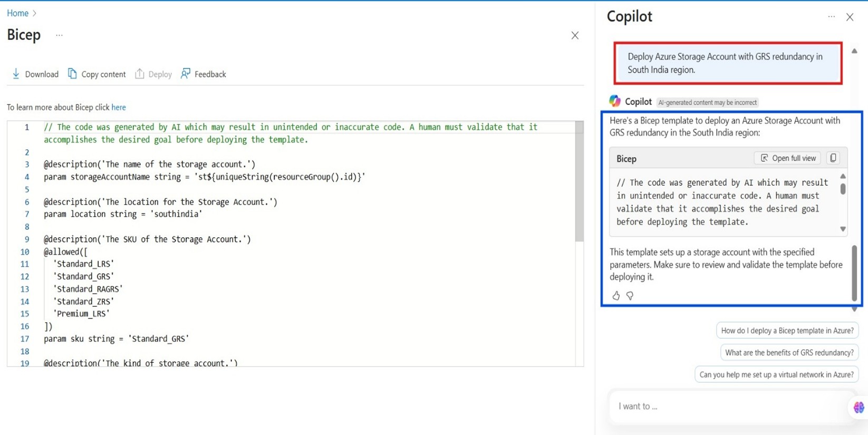Click the '@allowed([' line 10
Image resolution: width=868 pixels, height=435 pixels.
[x=66, y=252]
